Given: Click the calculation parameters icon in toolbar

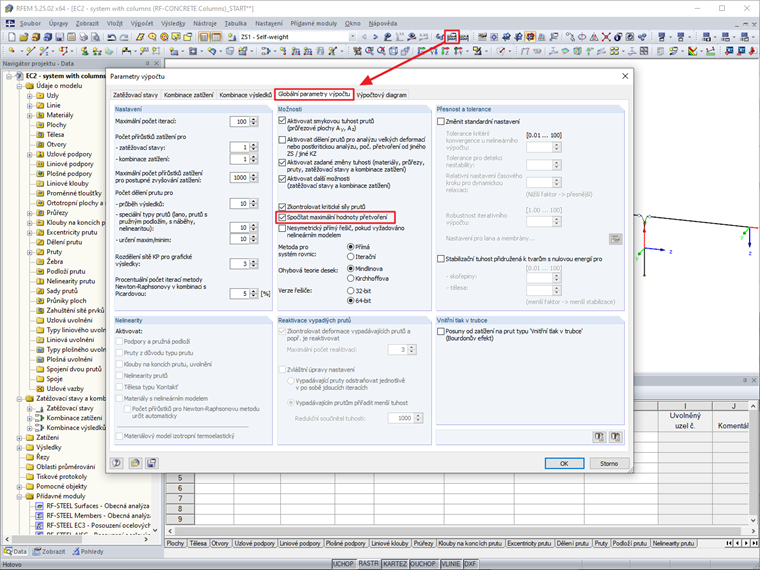Looking at the screenshot, I should point(452,37).
